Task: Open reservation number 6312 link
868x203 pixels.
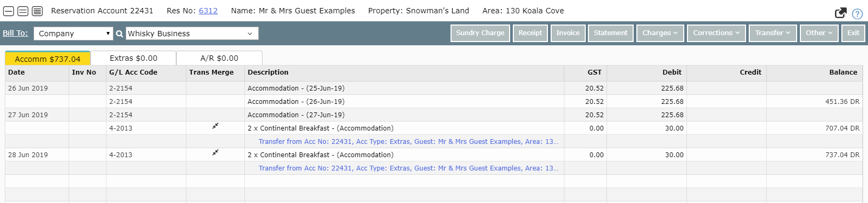Action: 208,11
